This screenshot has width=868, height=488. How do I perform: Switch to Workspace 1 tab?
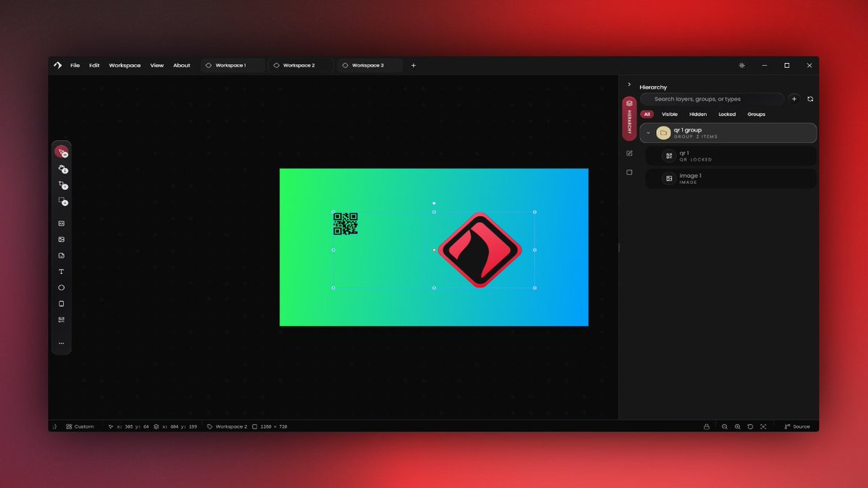[x=232, y=65]
